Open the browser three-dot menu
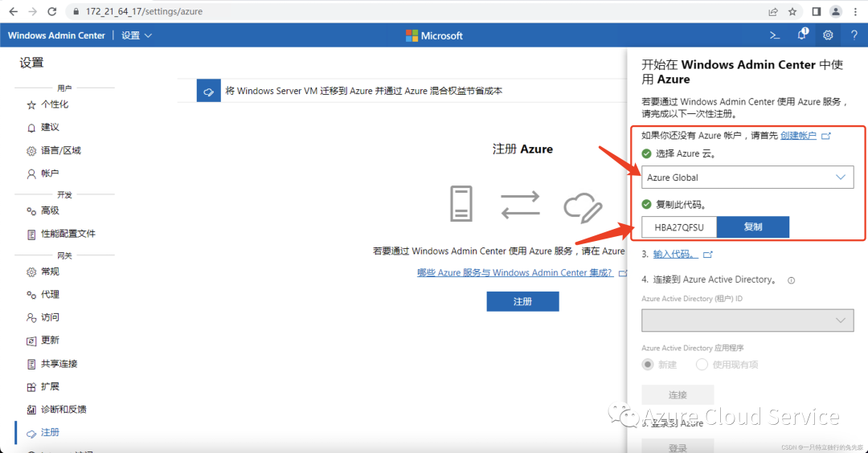 855,11
